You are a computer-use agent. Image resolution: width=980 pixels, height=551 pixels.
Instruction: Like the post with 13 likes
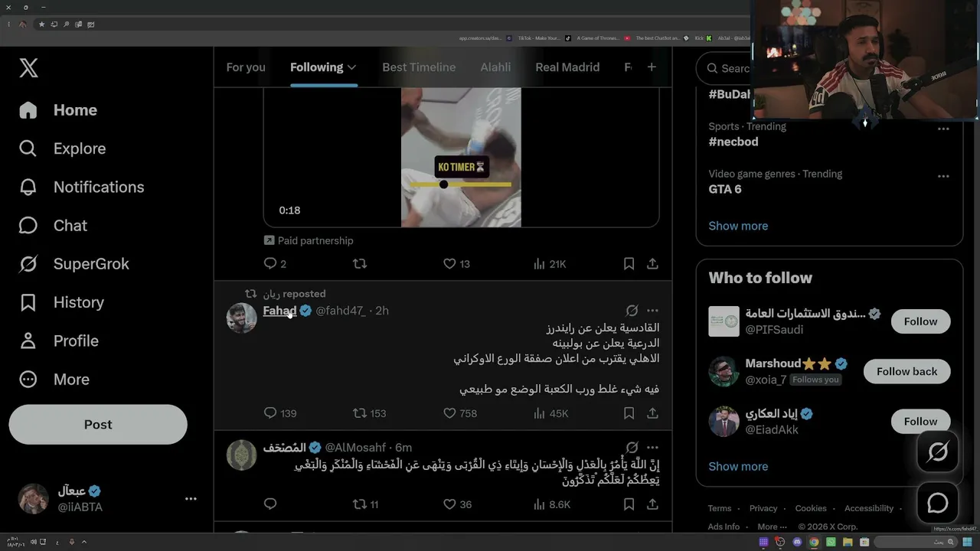pos(456,263)
